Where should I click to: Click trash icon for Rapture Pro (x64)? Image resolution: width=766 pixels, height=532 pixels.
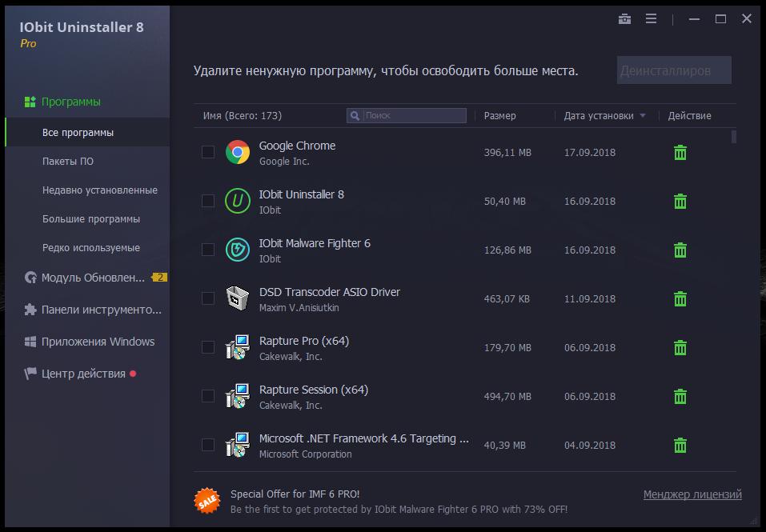pos(680,347)
